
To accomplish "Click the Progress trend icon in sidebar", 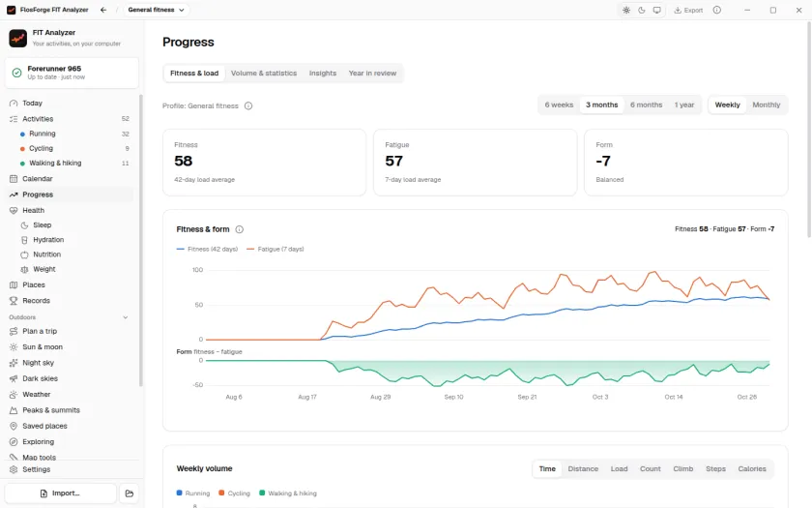I will [14, 194].
